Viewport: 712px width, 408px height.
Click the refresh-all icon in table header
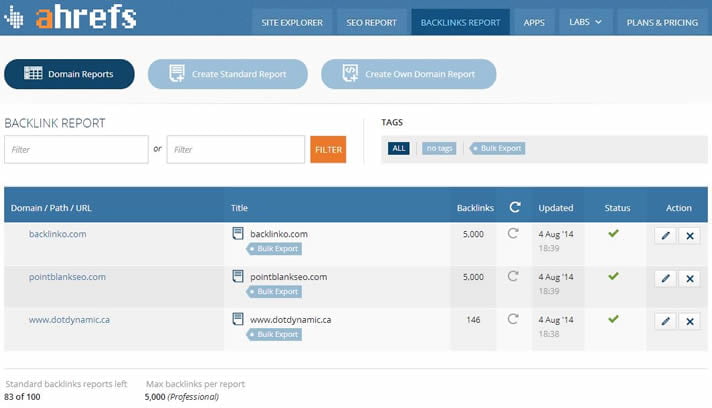(514, 207)
